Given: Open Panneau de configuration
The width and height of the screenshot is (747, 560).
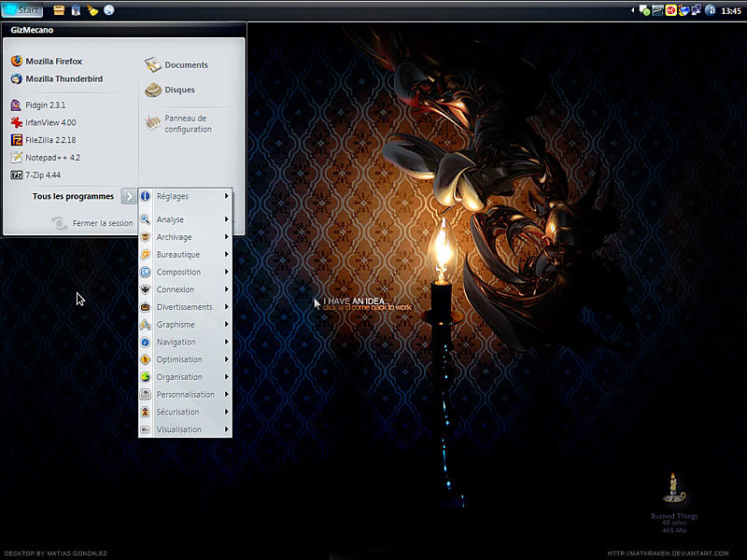Looking at the screenshot, I should coord(178,123).
